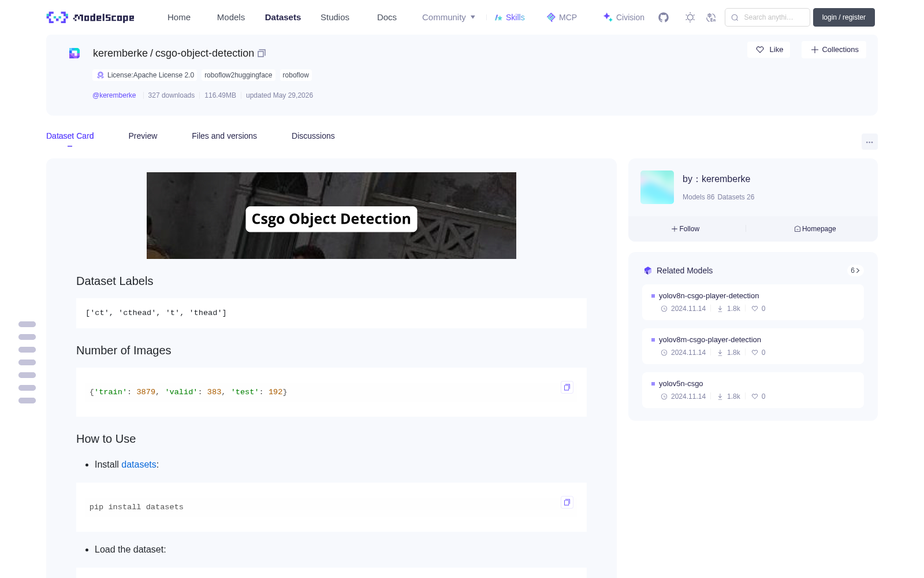Screen dimensions: 924x578
Task: Click the keremberke author avatar thumbnail
Action: tap(657, 187)
